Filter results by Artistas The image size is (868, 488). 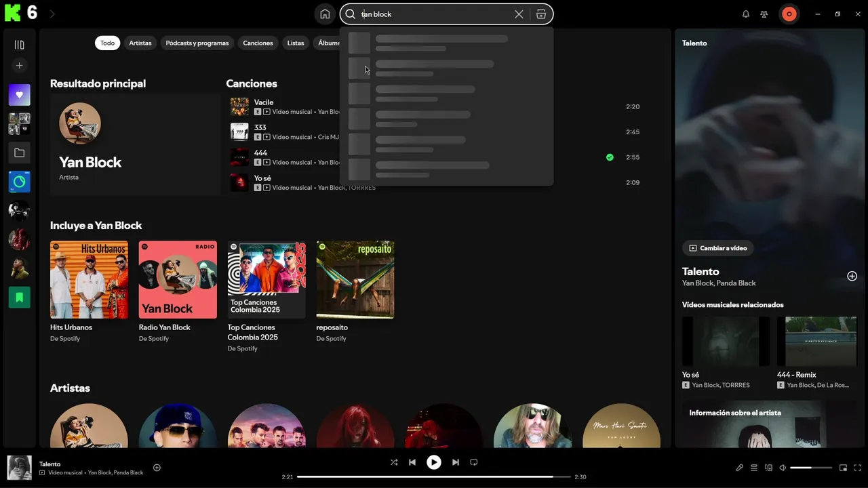[x=140, y=43]
